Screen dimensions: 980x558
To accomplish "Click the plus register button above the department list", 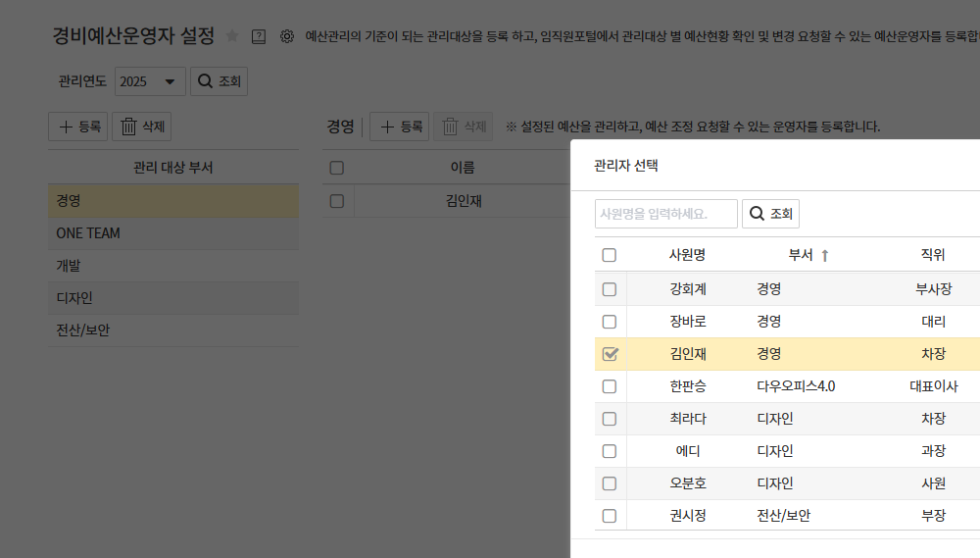I will [x=78, y=127].
